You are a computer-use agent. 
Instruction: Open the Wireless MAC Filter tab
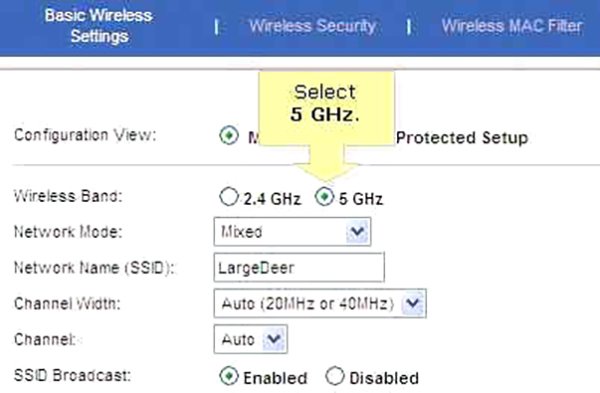tap(512, 26)
